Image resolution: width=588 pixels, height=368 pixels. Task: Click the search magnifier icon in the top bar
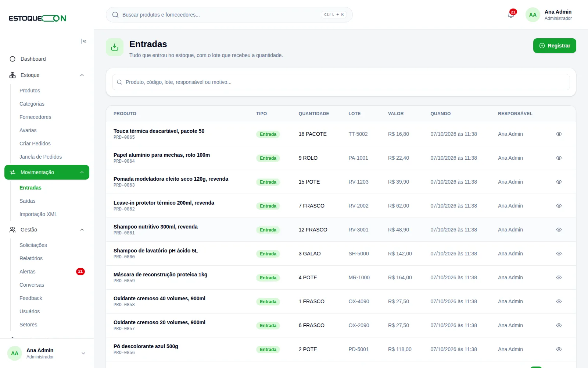[115, 15]
